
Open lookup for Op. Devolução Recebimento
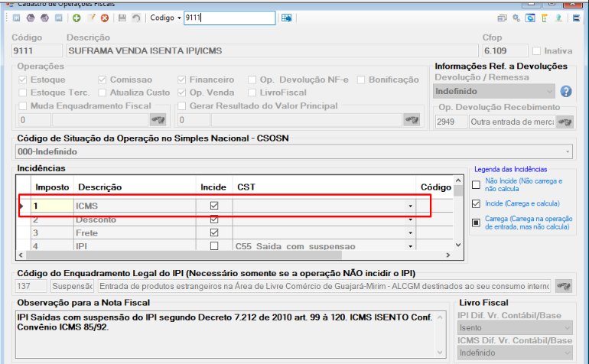(x=565, y=122)
